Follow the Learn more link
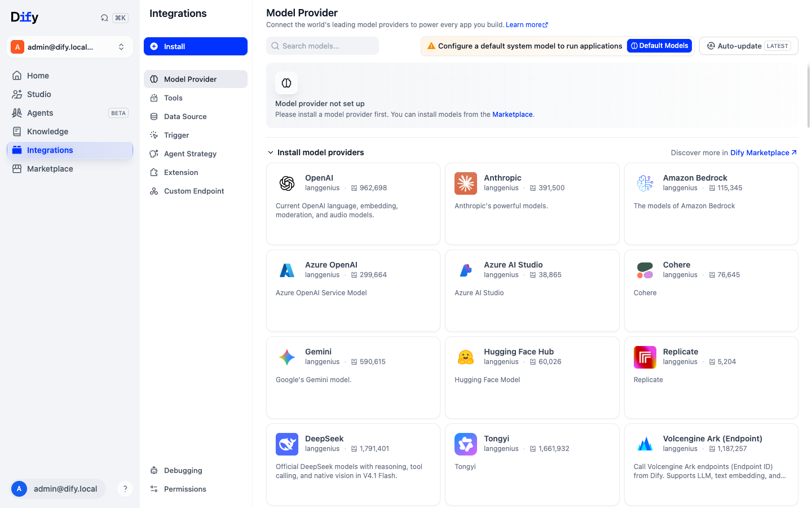The width and height of the screenshot is (812, 508). pos(527,25)
